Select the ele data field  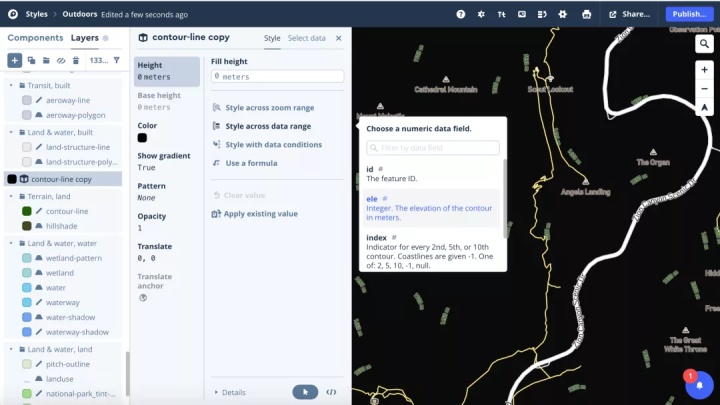432,208
